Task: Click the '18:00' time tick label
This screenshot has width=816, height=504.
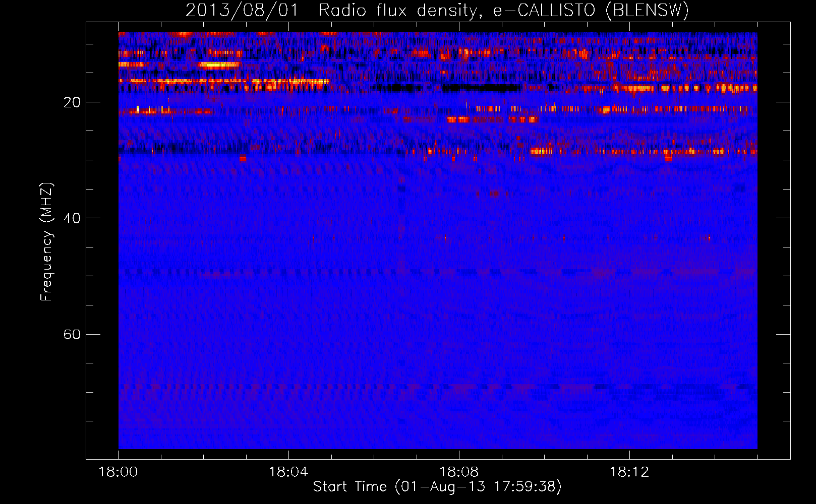Action: coord(118,472)
